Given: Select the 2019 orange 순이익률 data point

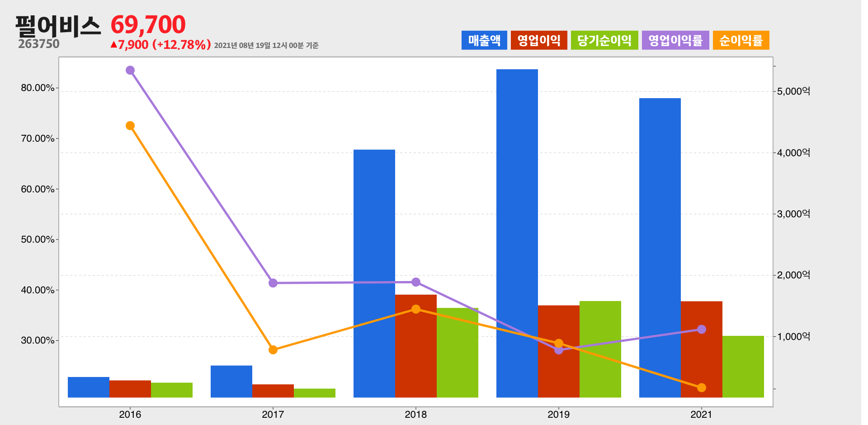Looking at the screenshot, I should click(559, 343).
